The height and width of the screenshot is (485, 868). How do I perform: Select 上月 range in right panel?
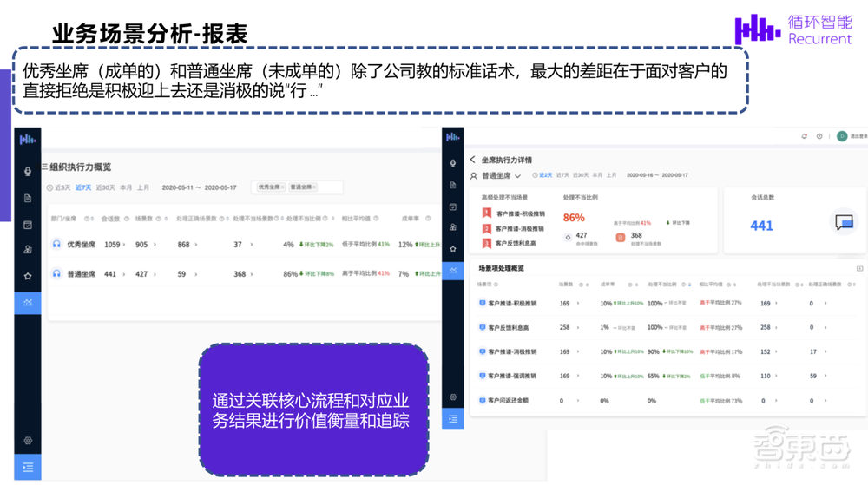pyautogui.click(x=611, y=174)
